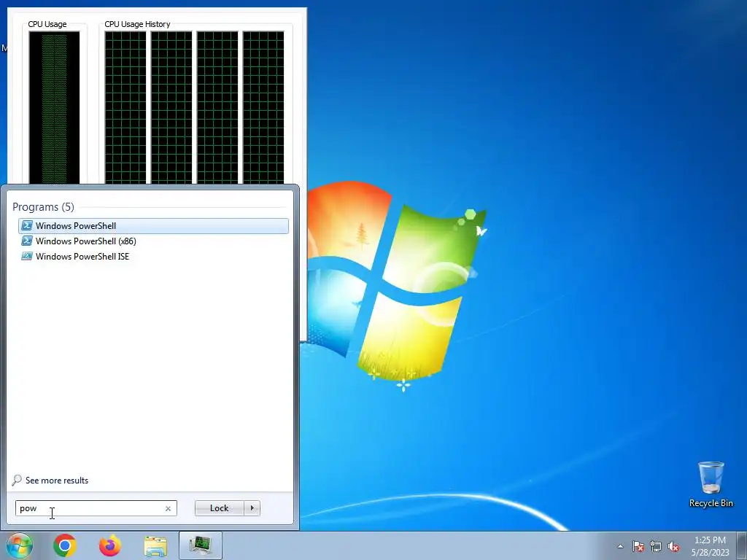
Task: Select the Recycle Bin desktop icon
Action: (x=711, y=484)
